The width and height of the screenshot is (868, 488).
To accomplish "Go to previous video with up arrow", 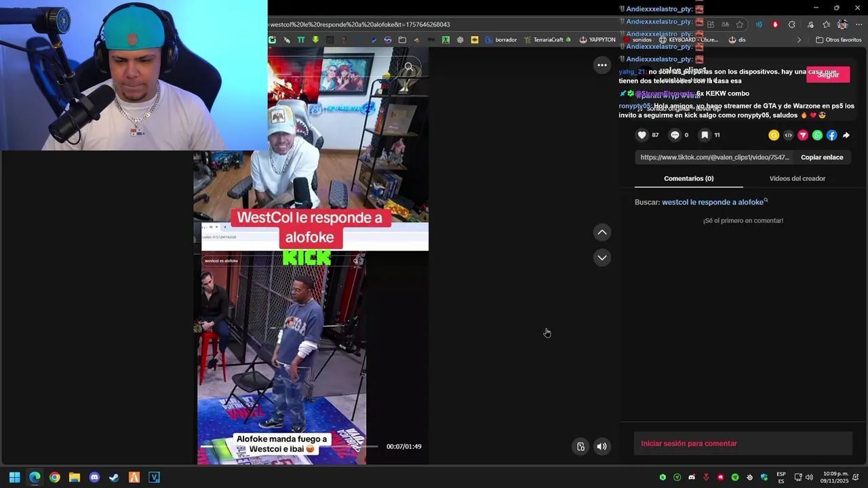I will tap(601, 232).
